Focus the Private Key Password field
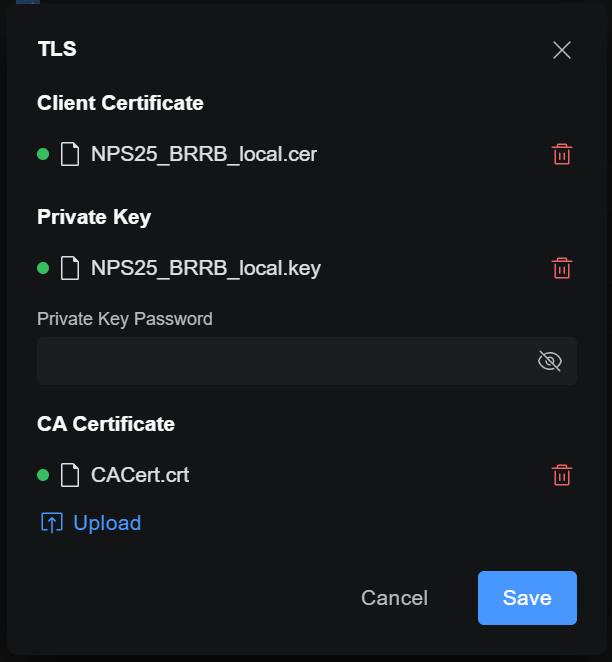 point(280,361)
